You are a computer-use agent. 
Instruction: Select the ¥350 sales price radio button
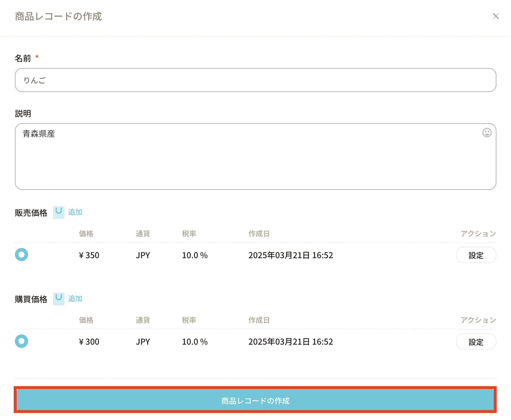(22, 255)
